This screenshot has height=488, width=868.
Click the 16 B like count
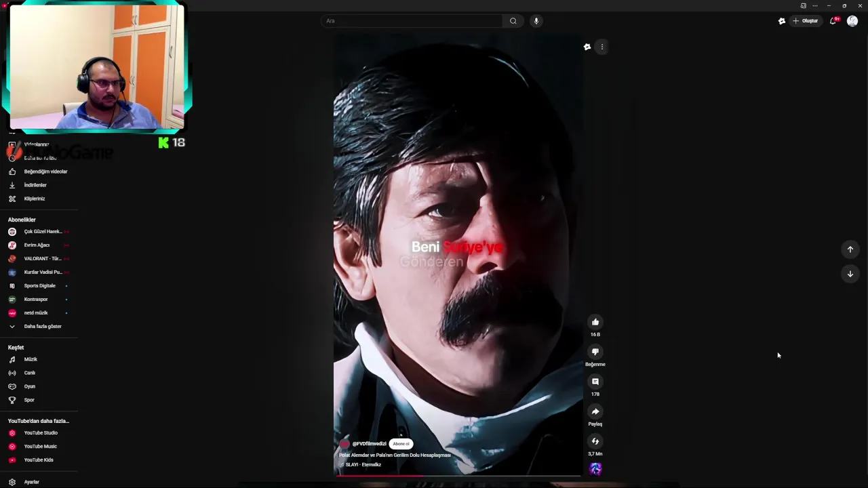pyautogui.click(x=595, y=334)
